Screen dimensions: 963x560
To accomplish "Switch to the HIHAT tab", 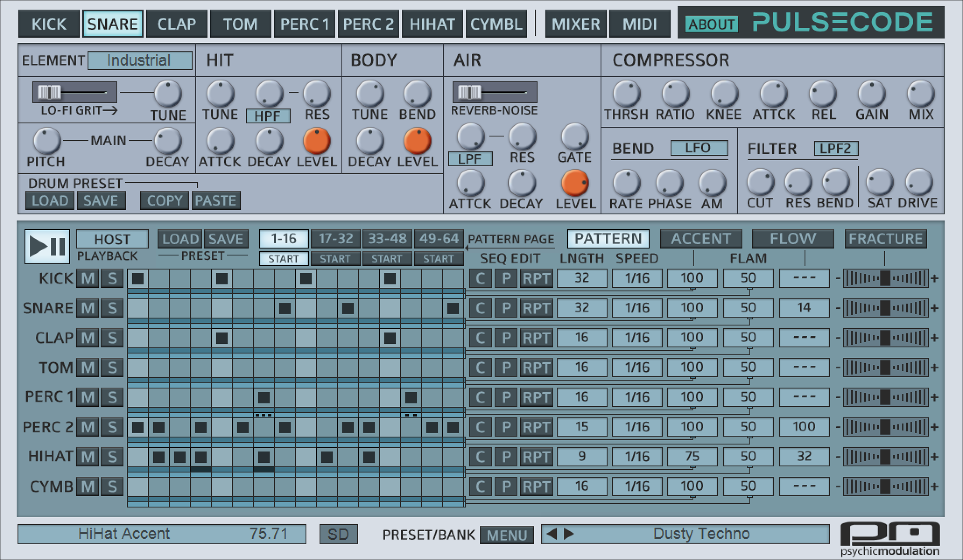I will 432,24.
